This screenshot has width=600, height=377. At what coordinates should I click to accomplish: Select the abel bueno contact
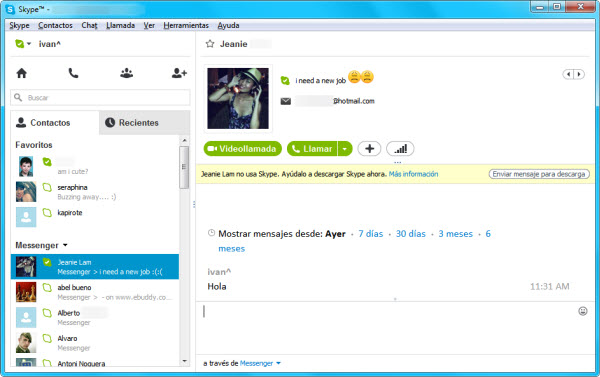point(95,292)
